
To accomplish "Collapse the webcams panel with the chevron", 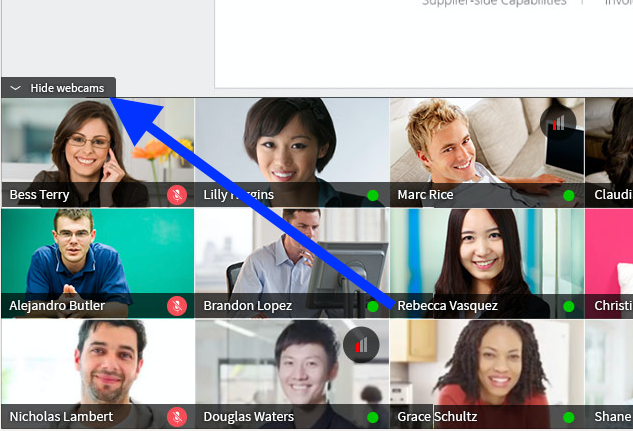I will (x=15, y=88).
